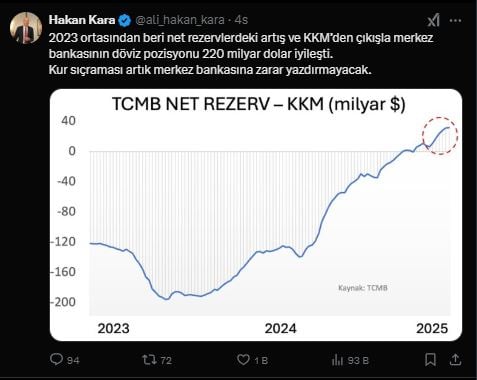The width and height of the screenshot is (477, 380).
Task: Click the views count 93 B
Action: pyautogui.click(x=358, y=360)
